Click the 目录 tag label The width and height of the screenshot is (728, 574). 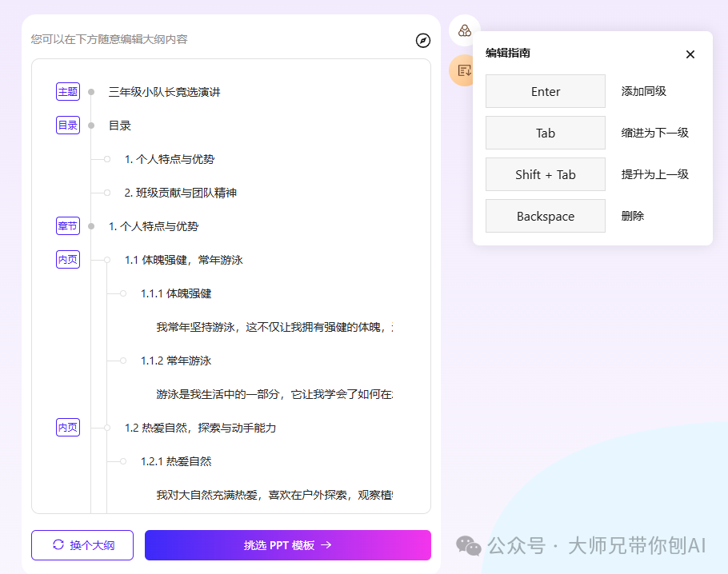click(68, 126)
